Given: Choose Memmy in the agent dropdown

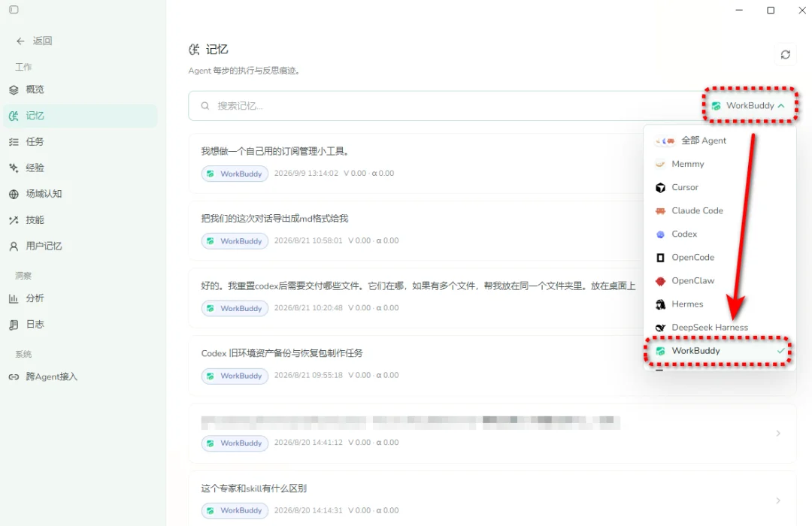Looking at the screenshot, I should pos(719,164).
